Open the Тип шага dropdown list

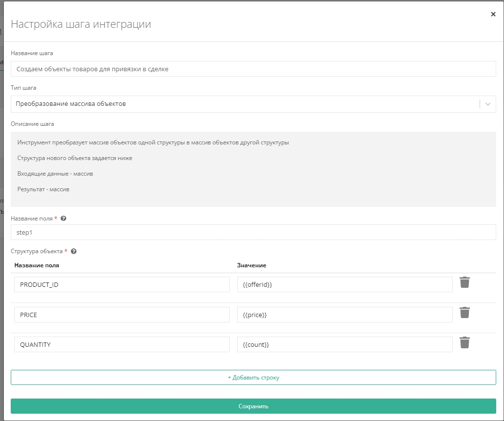pos(244,104)
